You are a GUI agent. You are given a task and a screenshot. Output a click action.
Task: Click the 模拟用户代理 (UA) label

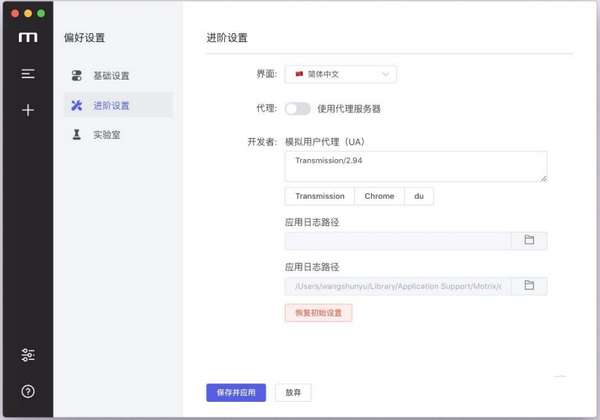click(325, 142)
